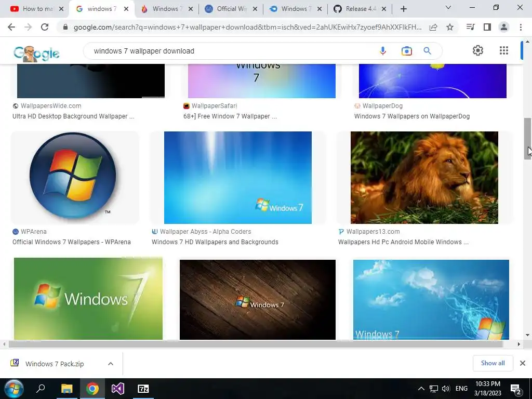Open 'Official Windows 7 Wallpapers - WPArena' link
The height and width of the screenshot is (399, 532).
[x=72, y=242]
